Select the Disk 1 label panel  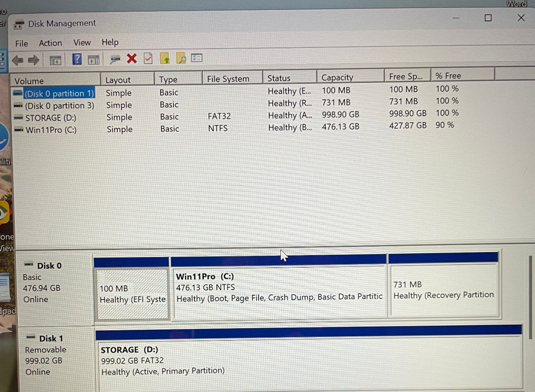(57, 359)
